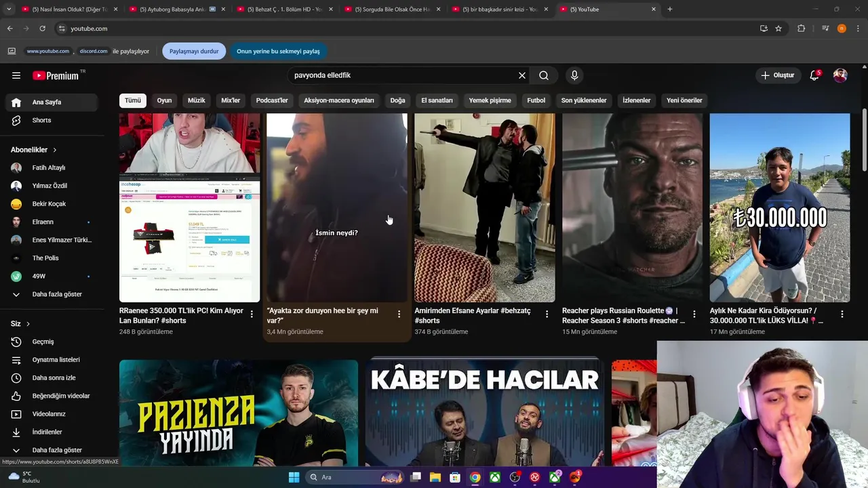Go back in browser history
Screen dimensions: 868x488
[x=9, y=28]
